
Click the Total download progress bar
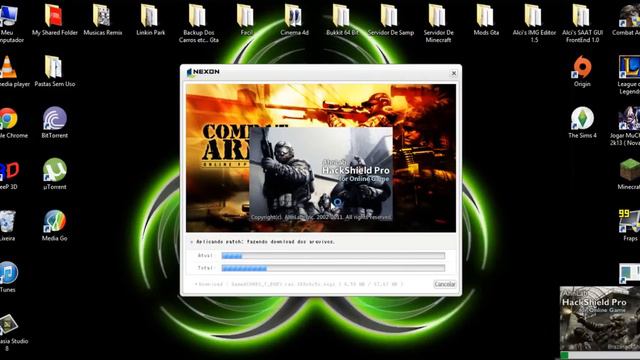(x=333, y=268)
